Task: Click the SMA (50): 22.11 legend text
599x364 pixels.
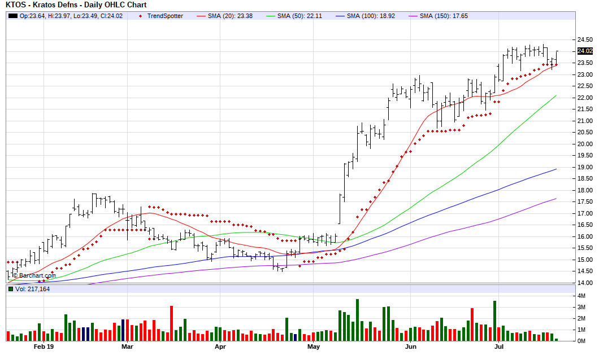Action: [299, 16]
